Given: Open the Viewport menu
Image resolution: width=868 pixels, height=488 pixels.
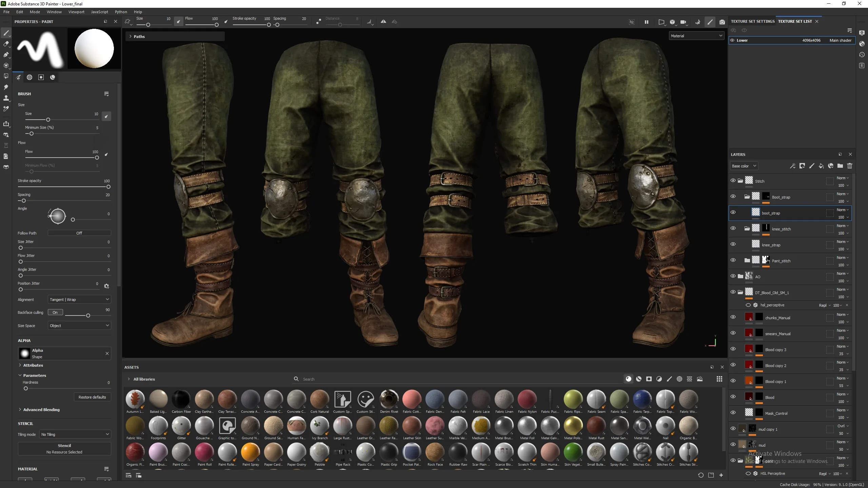Looking at the screenshot, I should (x=76, y=12).
